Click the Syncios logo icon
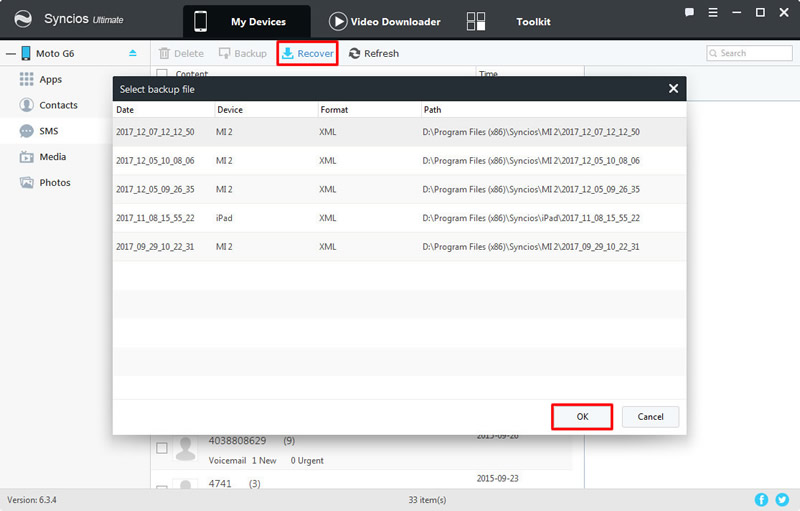 [22, 19]
